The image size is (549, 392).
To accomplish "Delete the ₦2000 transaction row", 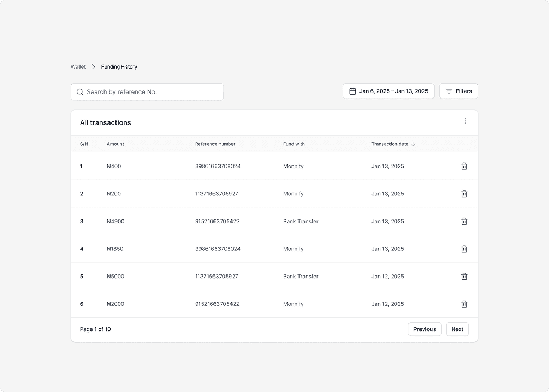I will click(x=464, y=304).
